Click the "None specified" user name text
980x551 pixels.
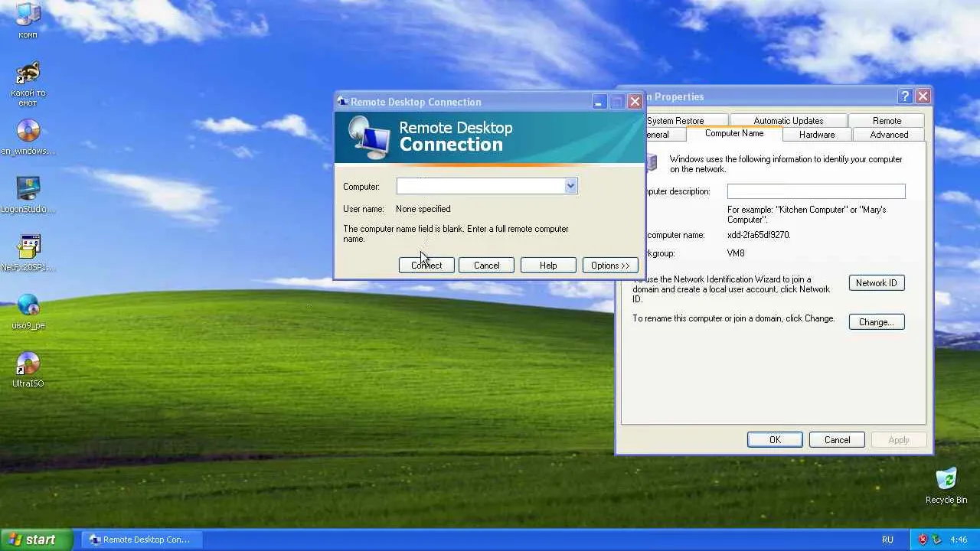click(x=423, y=209)
